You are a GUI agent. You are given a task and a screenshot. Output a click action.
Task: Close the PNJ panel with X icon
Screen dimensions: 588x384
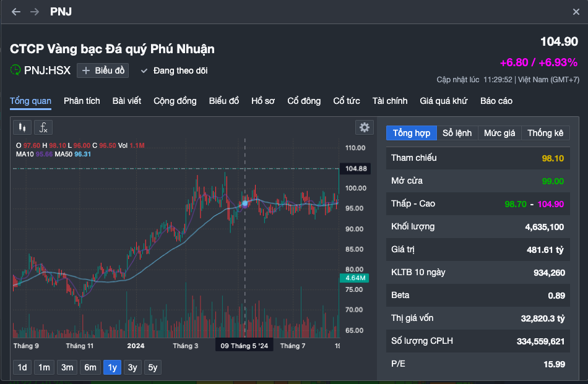576,12
